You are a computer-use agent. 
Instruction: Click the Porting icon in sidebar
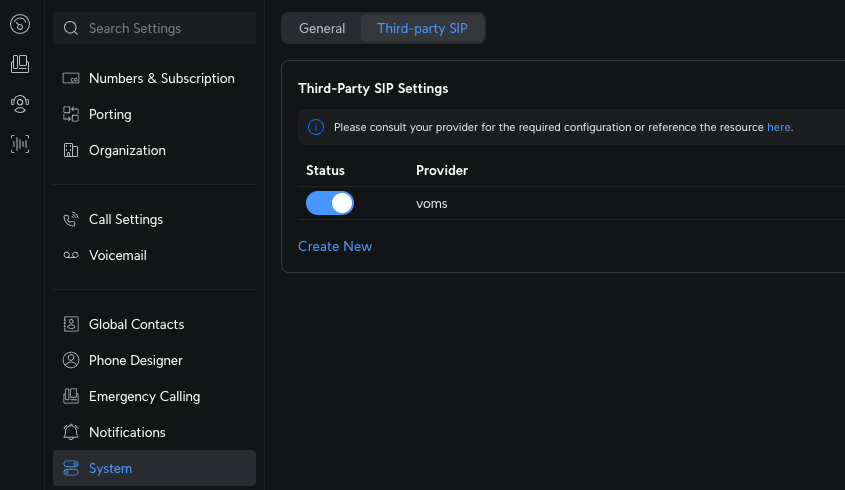click(71, 114)
